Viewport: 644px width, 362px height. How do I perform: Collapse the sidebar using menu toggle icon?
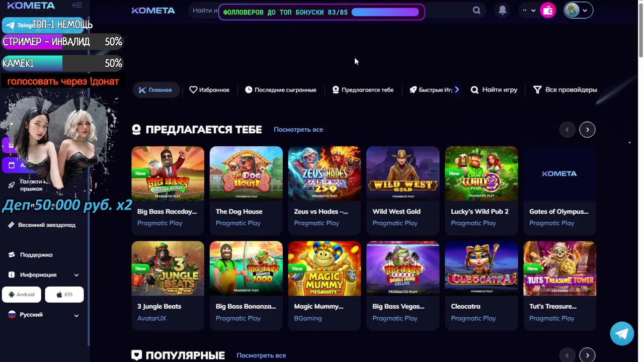[77, 6]
